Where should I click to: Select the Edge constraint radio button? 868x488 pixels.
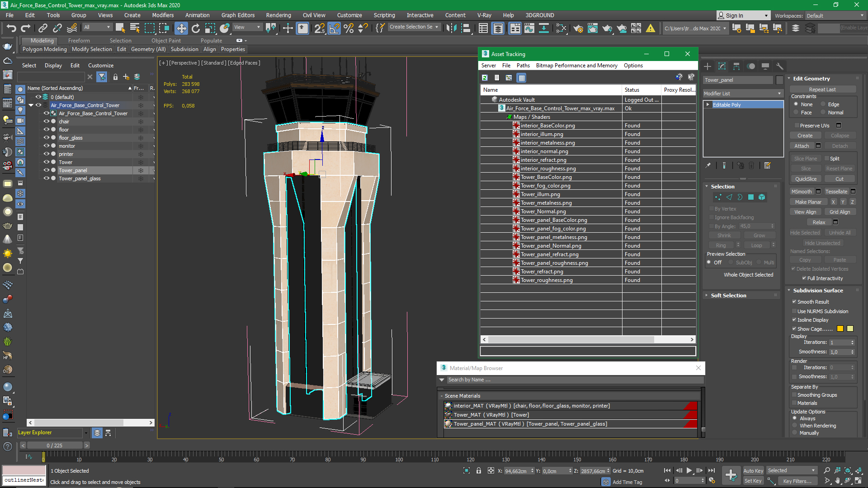pyautogui.click(x=823, y=104)
